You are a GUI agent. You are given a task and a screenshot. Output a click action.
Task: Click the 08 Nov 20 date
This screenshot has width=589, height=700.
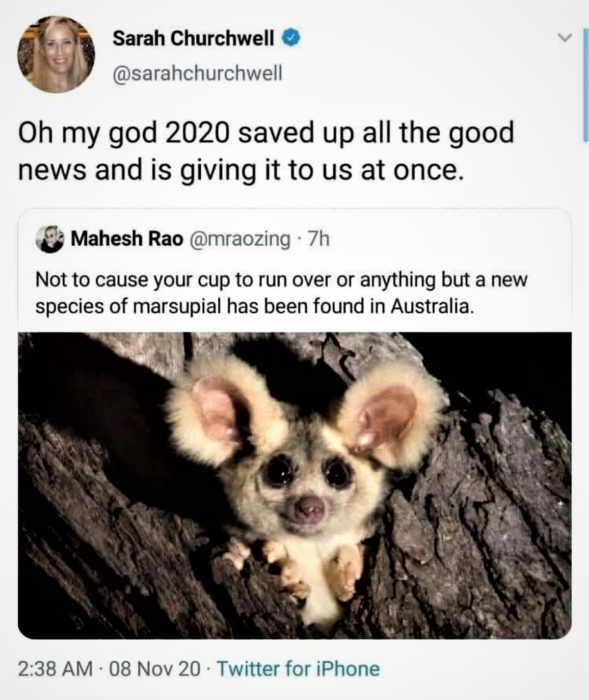pos(156,669)
